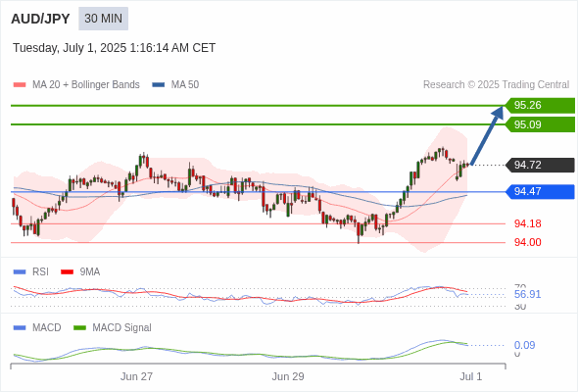Toggle the MA 20 + Bollinger Bands legend

pyautogui.click(x=76, y=85)
